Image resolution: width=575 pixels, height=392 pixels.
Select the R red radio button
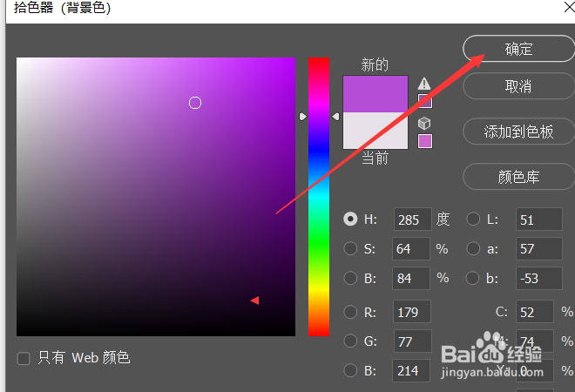point(350,312)
